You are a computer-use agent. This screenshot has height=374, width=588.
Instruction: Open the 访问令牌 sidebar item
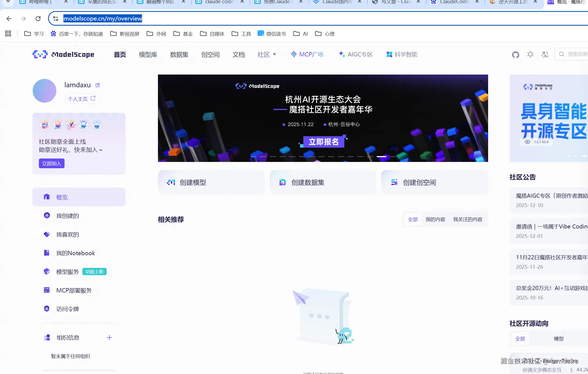(x=67, y=309)
